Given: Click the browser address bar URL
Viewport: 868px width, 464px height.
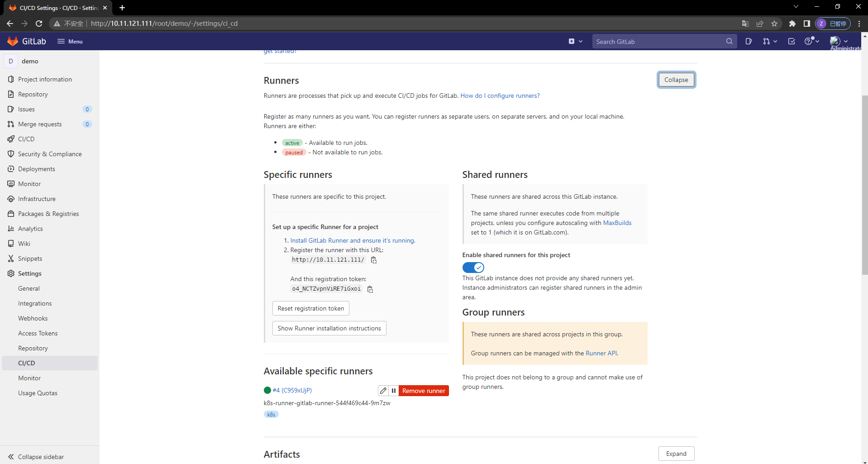Looking at the screenshot, I should click(x=164, y=24).
